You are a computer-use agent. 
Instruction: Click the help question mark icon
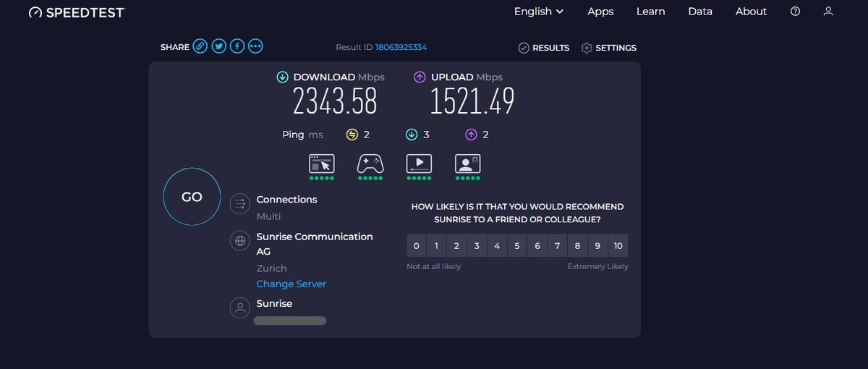[796, 12]
